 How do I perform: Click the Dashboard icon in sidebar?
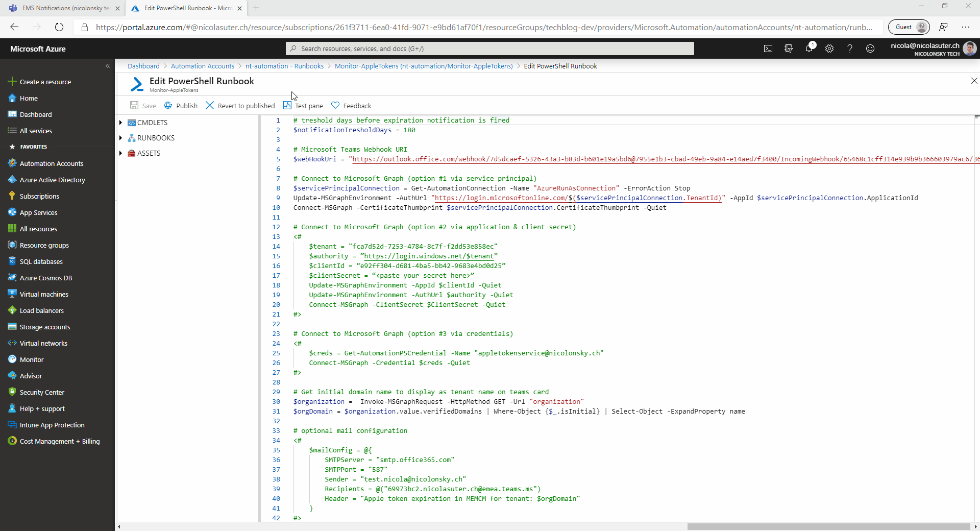point(12,114)
